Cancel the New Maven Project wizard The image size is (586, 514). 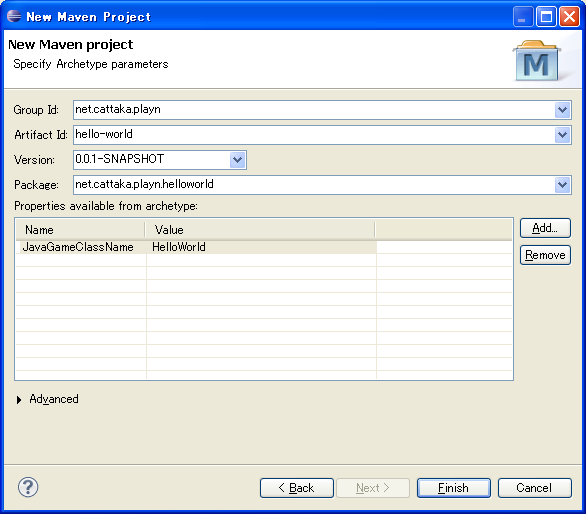point(535,488)
